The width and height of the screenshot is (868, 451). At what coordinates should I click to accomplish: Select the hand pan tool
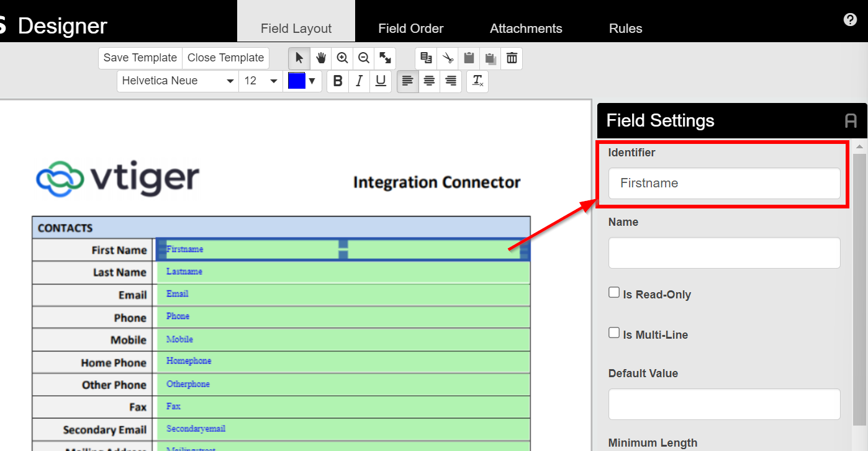point(321,58)
